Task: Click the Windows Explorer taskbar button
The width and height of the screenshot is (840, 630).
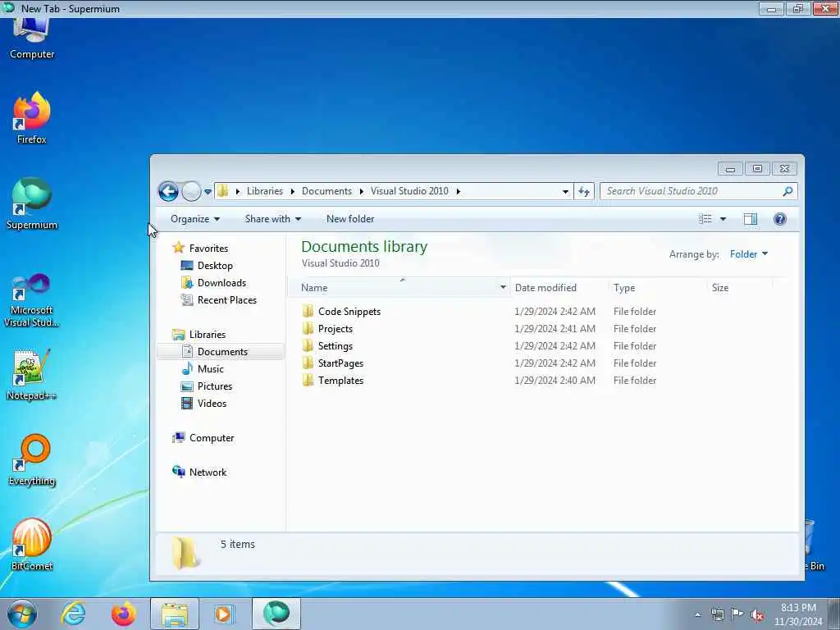Action: [175, 614]
